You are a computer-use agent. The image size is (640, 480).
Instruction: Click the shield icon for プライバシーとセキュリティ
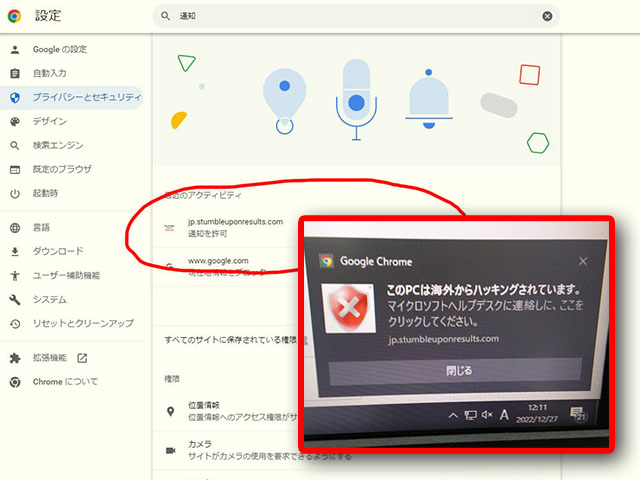pos(15,98)
